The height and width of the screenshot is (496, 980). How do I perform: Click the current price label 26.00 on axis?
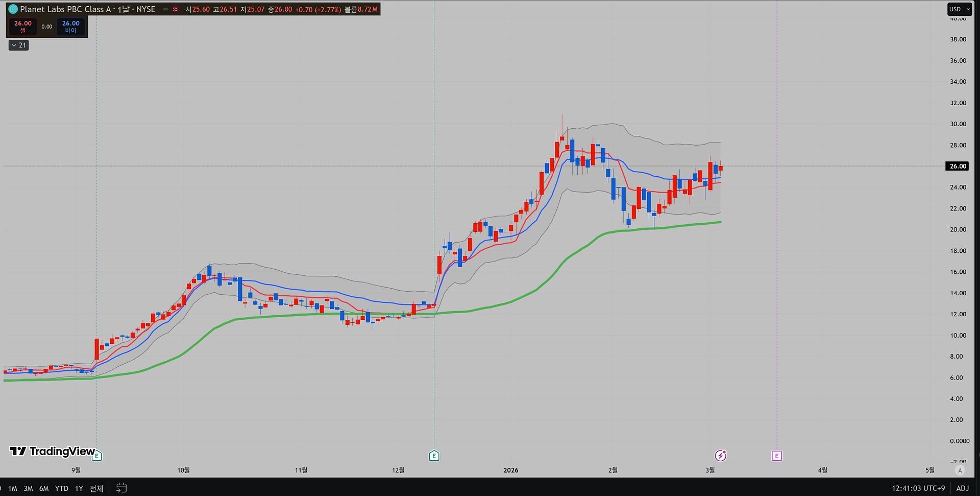pos(958,166)
